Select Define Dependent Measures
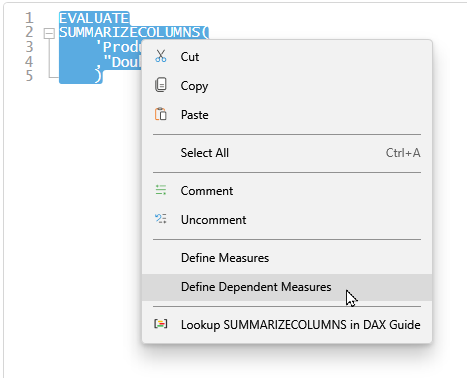This screenshot has height=378, width=467. (x=287, y=287)
